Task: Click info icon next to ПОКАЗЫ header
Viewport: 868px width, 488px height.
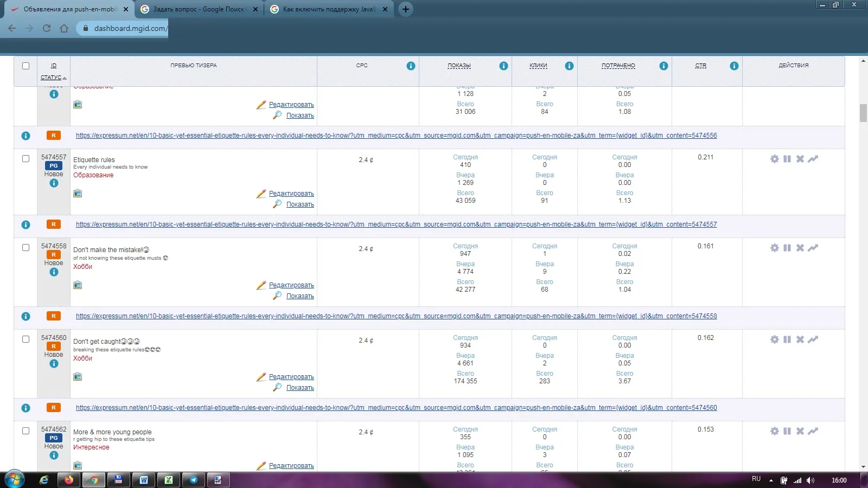Action: coord(503,66)
